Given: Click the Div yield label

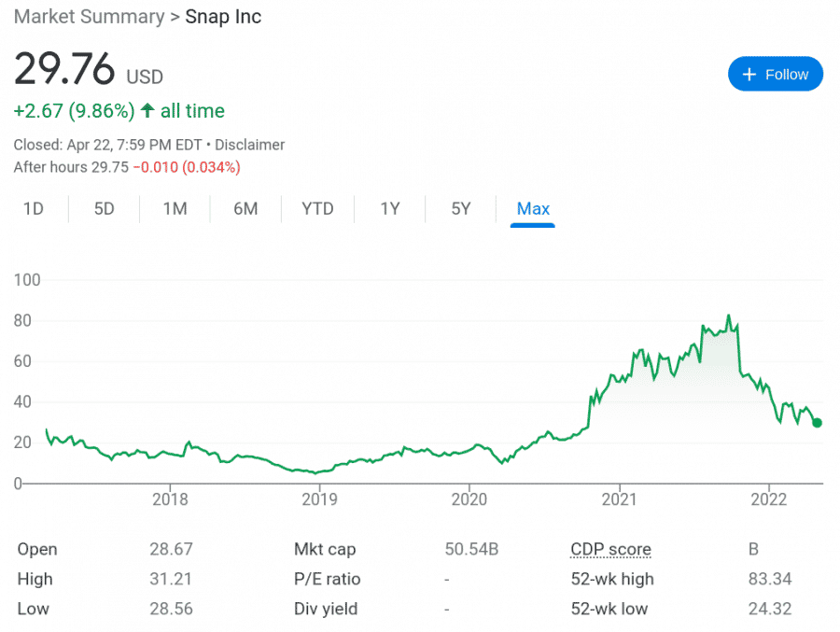Looking at the screenshot, I should 326,609.
